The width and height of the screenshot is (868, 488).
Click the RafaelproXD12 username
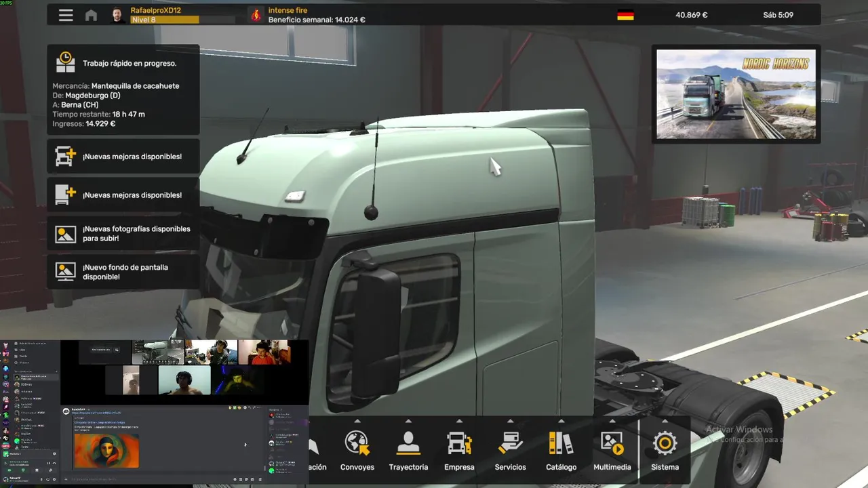point(155,10)
